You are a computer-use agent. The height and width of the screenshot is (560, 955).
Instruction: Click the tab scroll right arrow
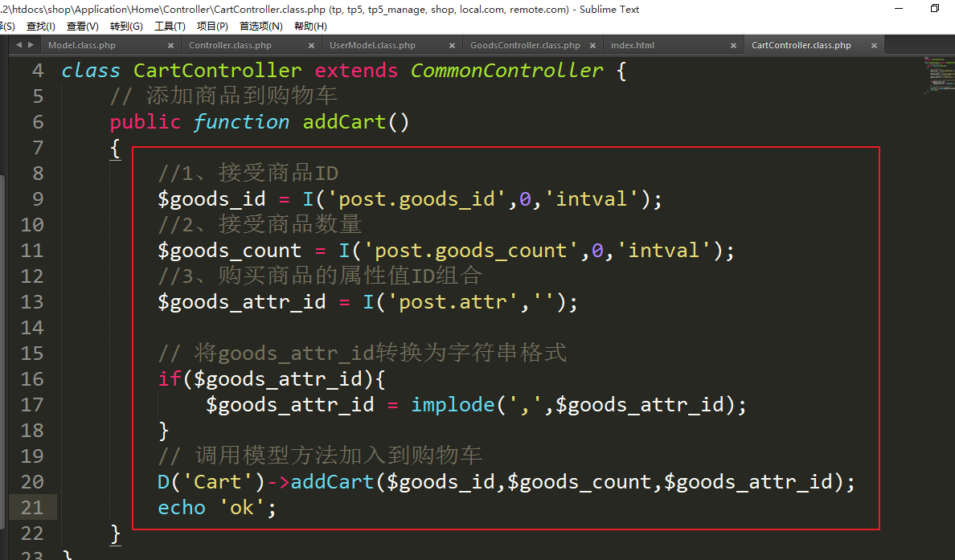[31, 45]
